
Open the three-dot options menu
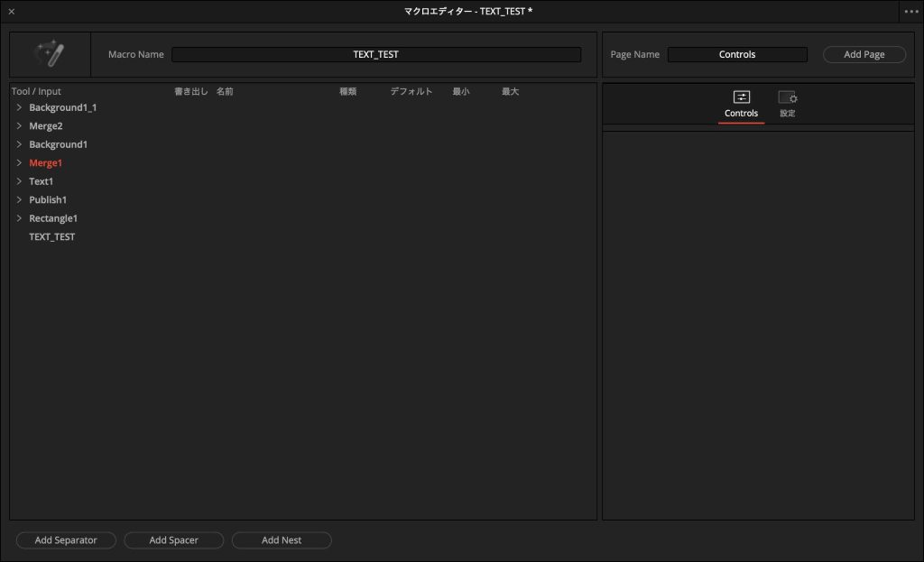click(911, 11)
